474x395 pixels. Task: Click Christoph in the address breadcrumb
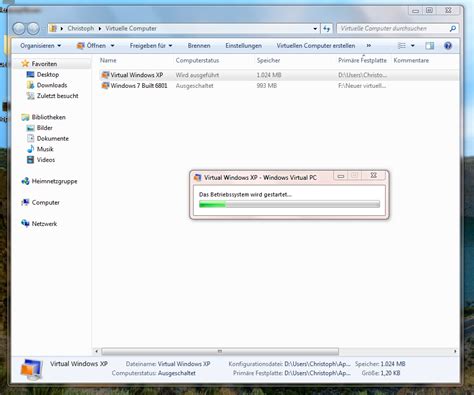pos(81,29)
